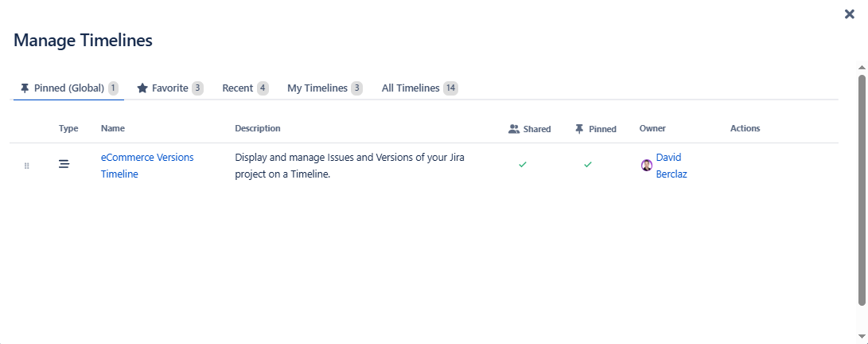Click David Berclaz's avatar image
The image size is (868, 344).
[647, 166]
